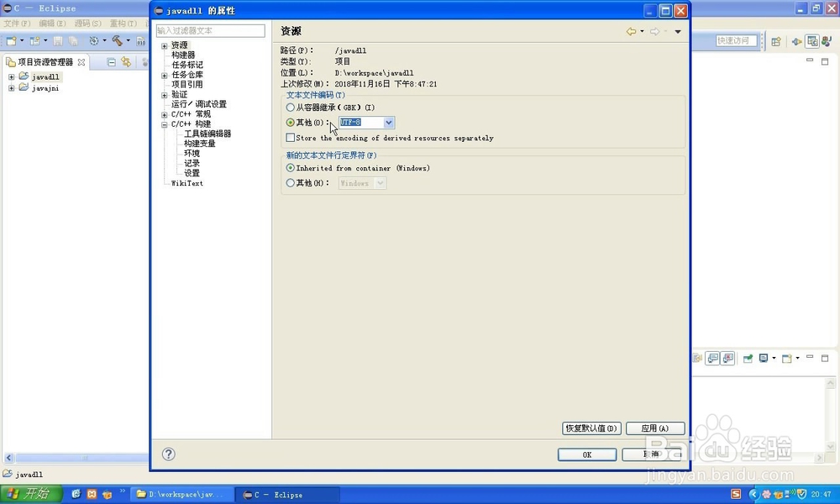Click the Open Perspective icon at top right
The height and width of the screenshot is (504, 840).
(775, 41)
